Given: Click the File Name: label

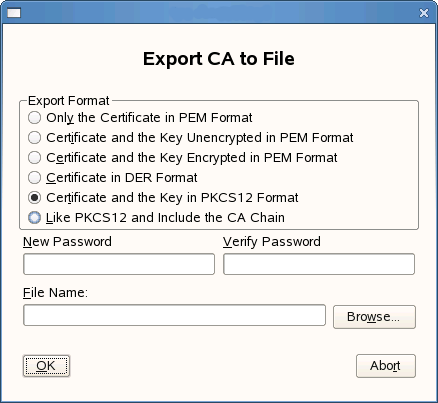Looking at the screenshot, I should [55, 293].
